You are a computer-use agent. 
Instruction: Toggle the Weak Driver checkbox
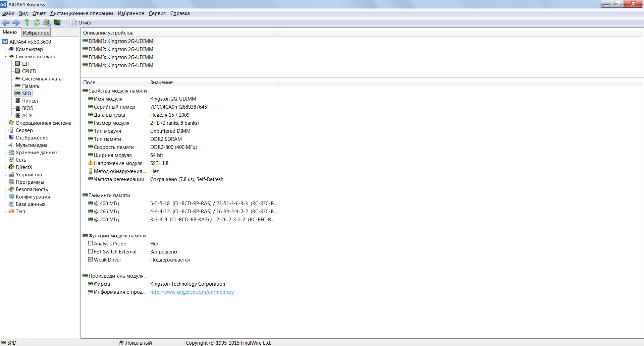(x=90, y=259)
